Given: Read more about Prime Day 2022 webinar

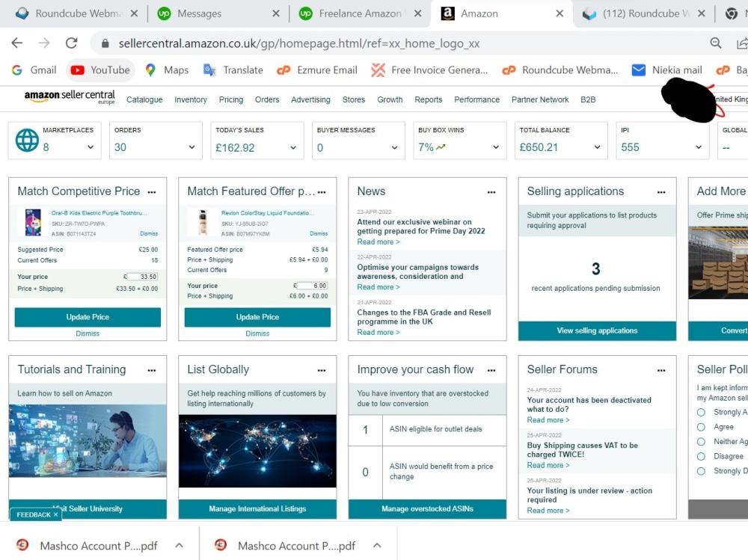Looking at the screenshot, I should [378, 241].
